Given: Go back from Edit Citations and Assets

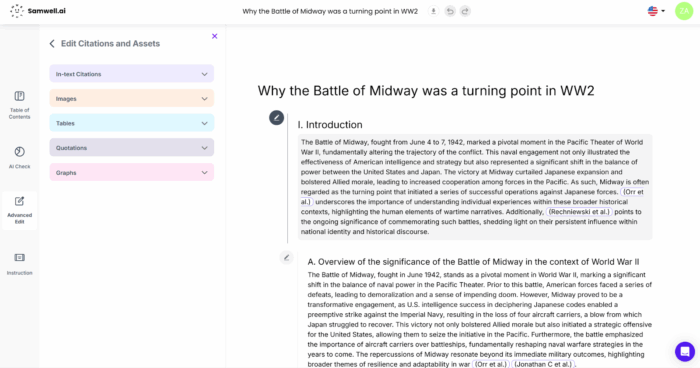Looking at the screenshot, I should coord(52,43).
